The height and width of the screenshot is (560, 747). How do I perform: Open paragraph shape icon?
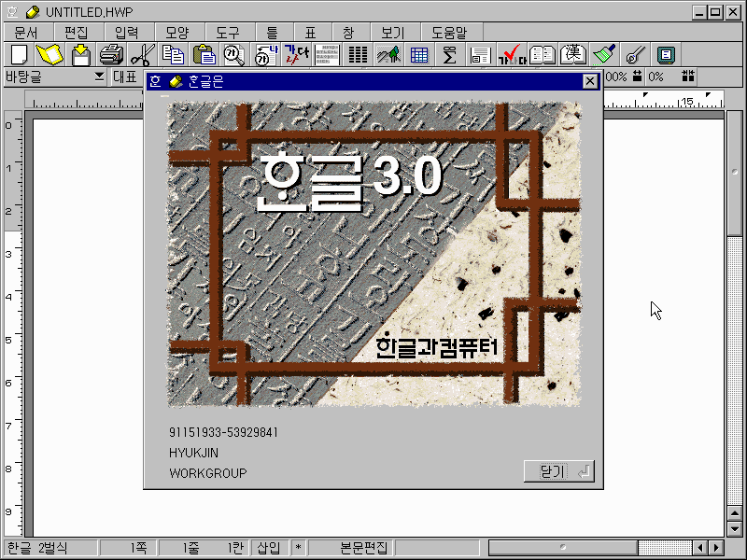327,55
